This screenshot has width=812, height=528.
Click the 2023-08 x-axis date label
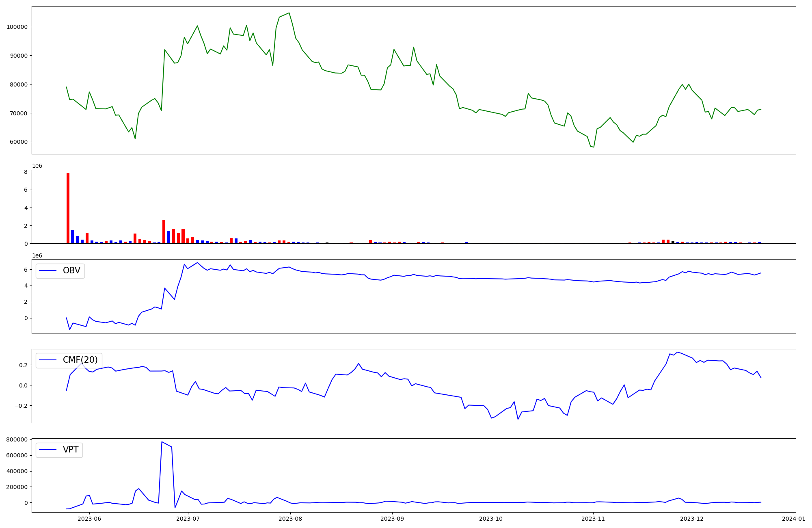click(x=291, y=519)
